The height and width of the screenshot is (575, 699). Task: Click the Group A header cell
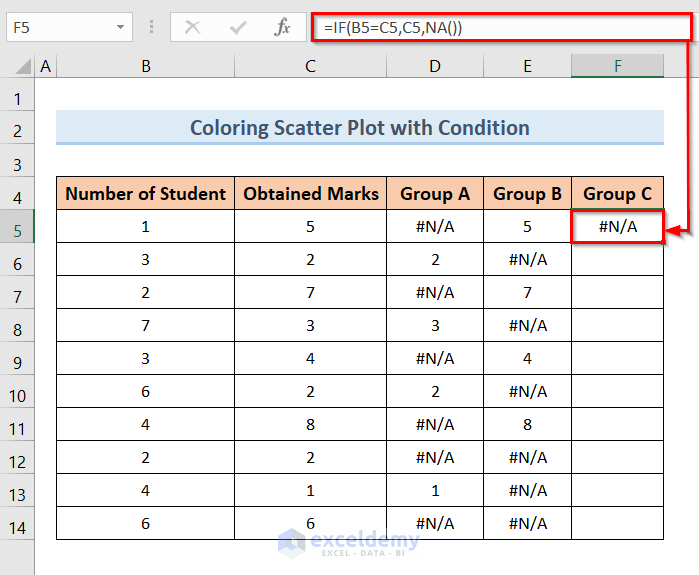click(435, 194)
